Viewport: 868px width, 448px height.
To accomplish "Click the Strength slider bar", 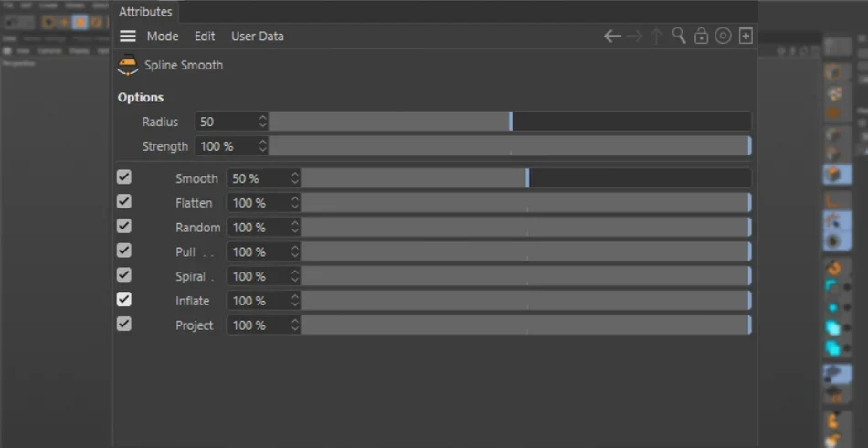I will pos(510,146).
